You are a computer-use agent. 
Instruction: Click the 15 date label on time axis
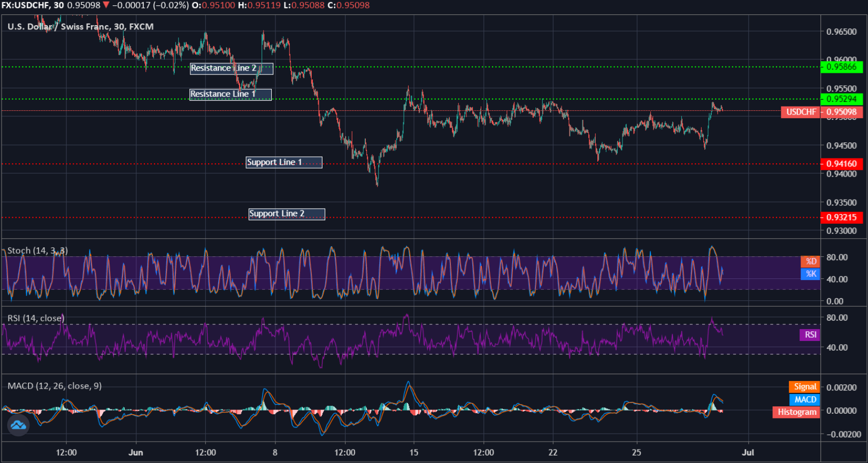tap(414, 452)
